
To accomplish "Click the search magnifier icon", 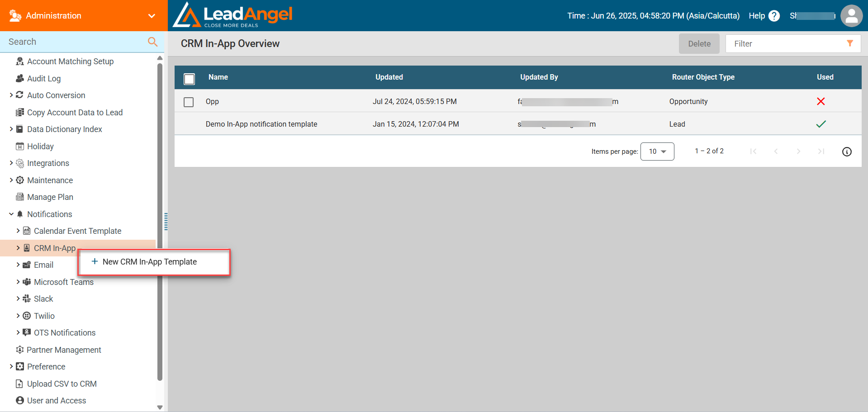I will click(152, 42).
